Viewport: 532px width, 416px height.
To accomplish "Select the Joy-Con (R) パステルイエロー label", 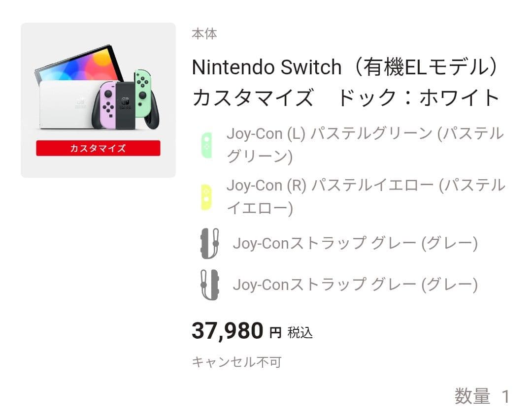I will (366, 196).
